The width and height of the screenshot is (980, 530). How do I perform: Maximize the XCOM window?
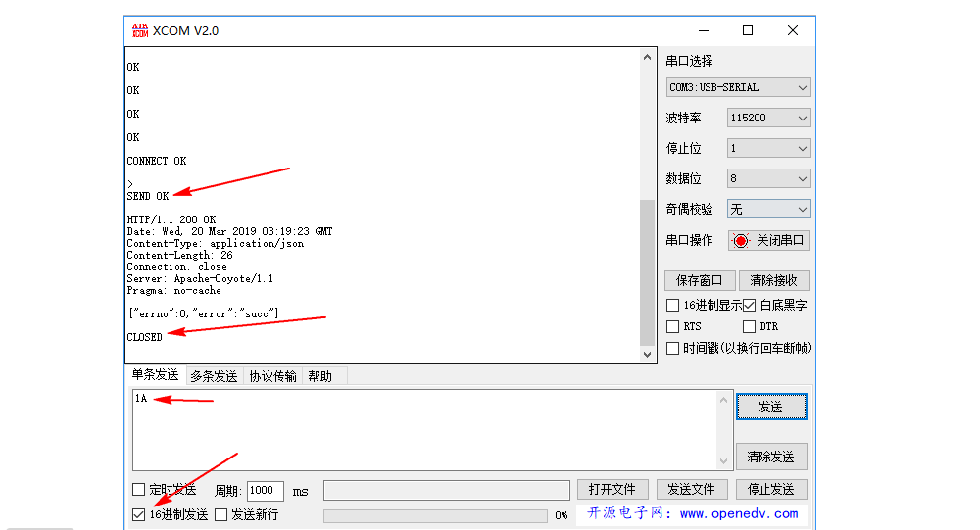pyautogui.click(x=748, y=30)
